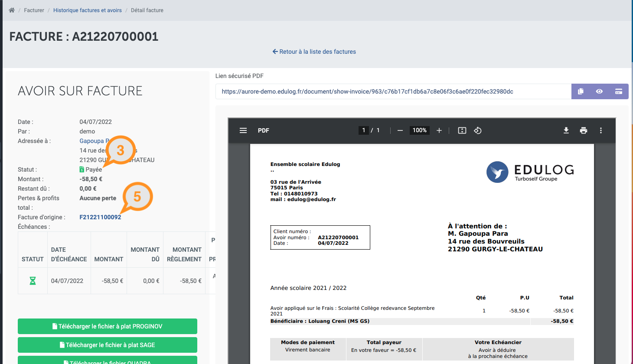Click the edulog@edulog.fr mail text in PDF
Image resolution: width=633 pixels, height=364 pixels.
[x=303, y=199]
